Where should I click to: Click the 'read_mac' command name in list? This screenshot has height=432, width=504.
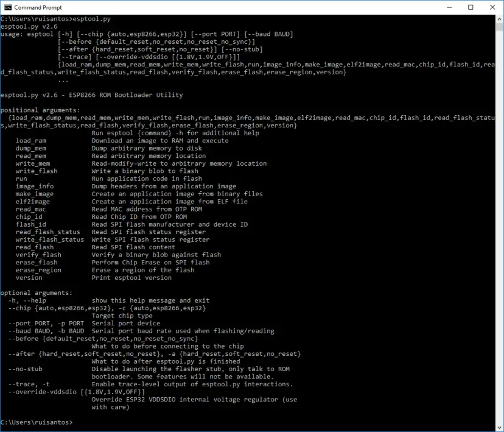tap(31, 209)
